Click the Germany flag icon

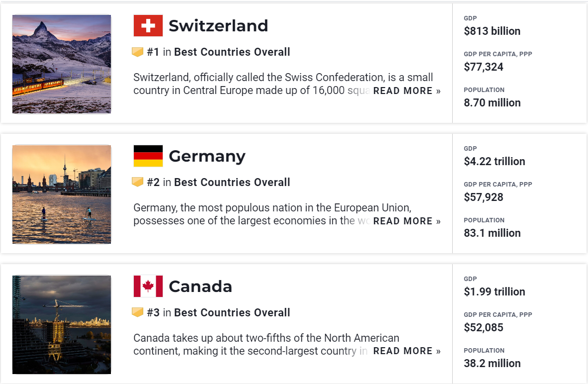(148, 156)
